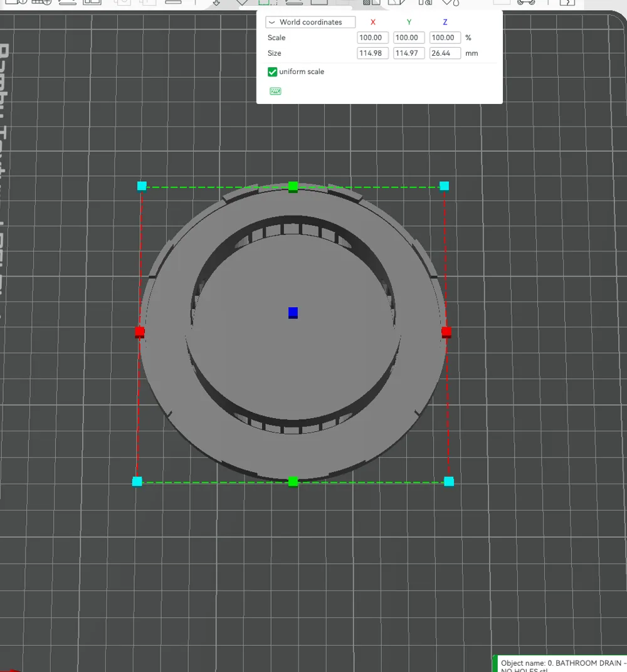This screenshot has height=672, width=627.
Task: Select the Scale Z percentage field
Action: coord(445,38)
